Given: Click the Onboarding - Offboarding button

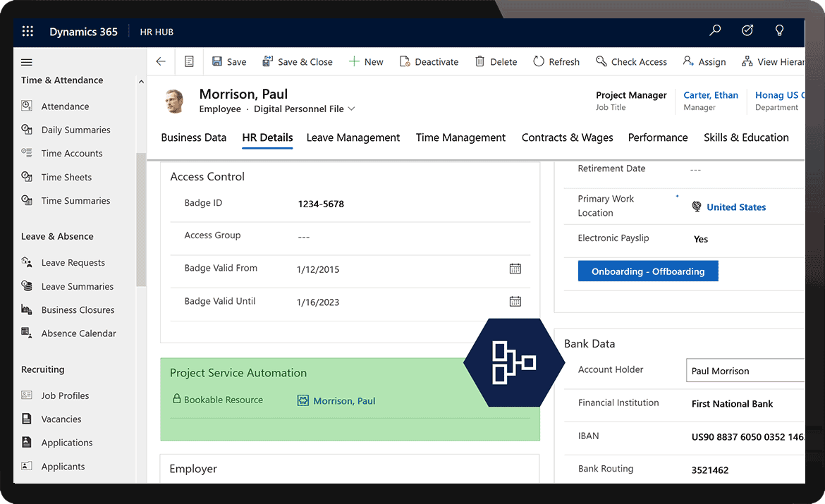Looking at the screenshot, I should click(647, 271).
